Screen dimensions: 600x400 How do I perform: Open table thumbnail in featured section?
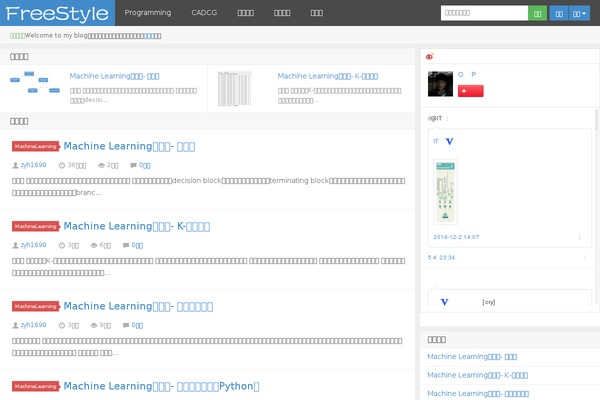point(235,88)
